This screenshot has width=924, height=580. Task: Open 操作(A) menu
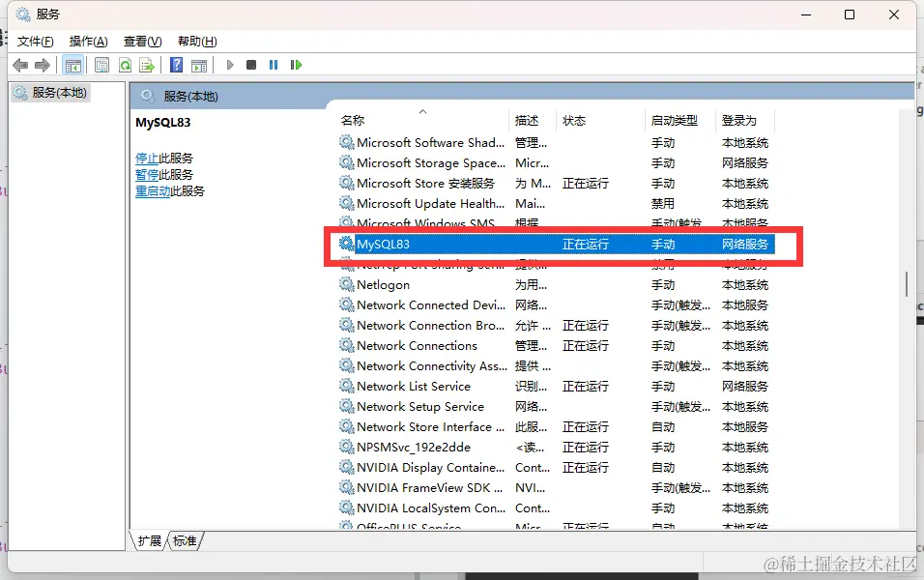point(88,42)
